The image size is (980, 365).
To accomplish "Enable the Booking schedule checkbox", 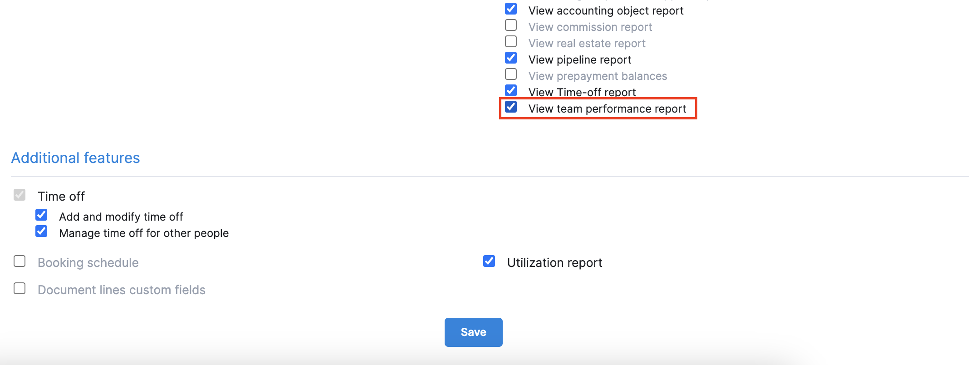I will [20, 261].
